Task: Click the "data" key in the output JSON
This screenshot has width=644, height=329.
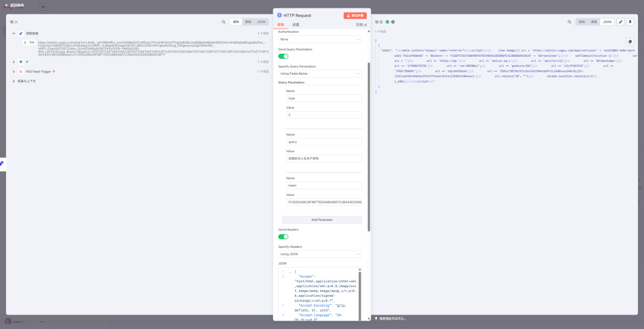Action: click(x=386, y=50)
